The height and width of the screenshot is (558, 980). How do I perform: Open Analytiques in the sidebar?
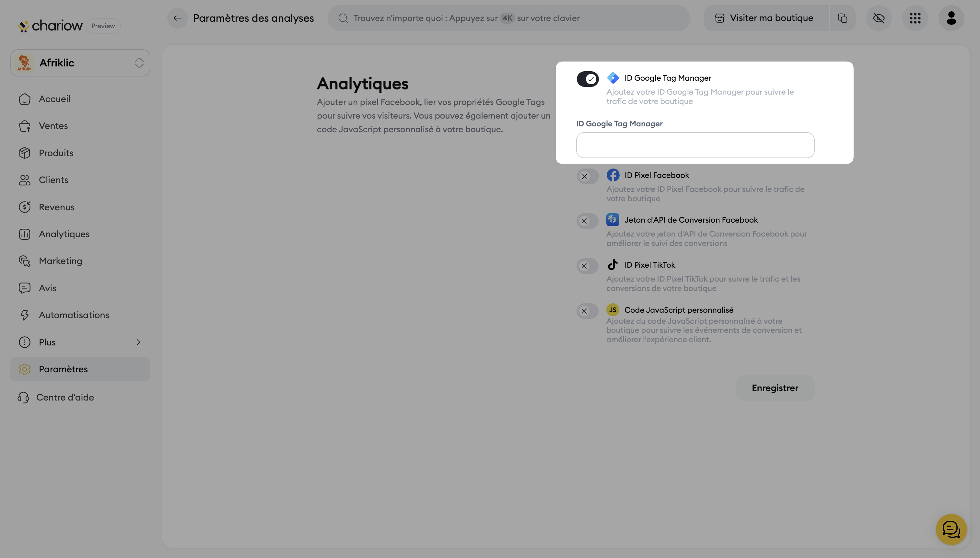click(x=64, y=234)
